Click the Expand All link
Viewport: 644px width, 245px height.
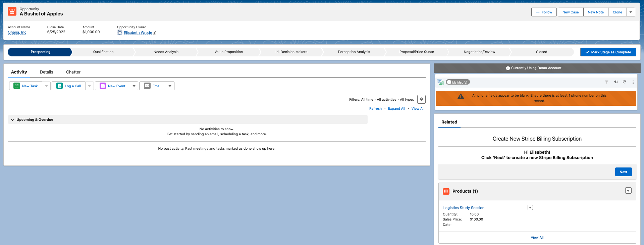pos(396,109)
